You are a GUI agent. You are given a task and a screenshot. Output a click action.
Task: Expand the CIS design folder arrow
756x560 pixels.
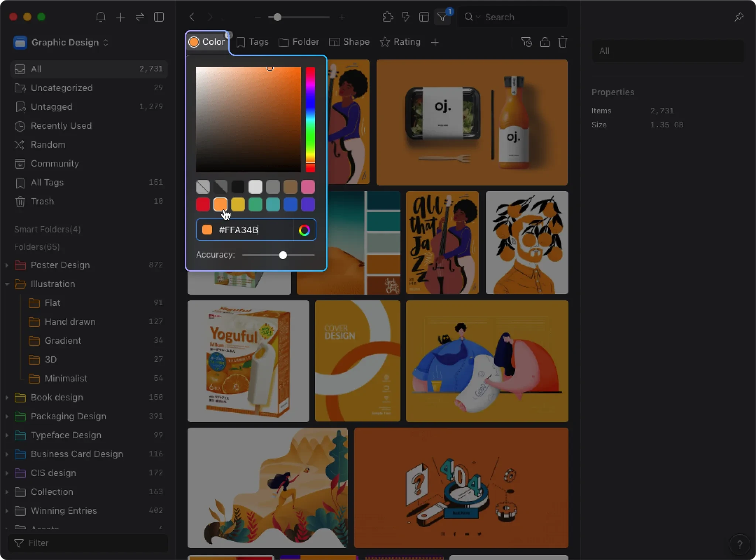coord(7,473)
